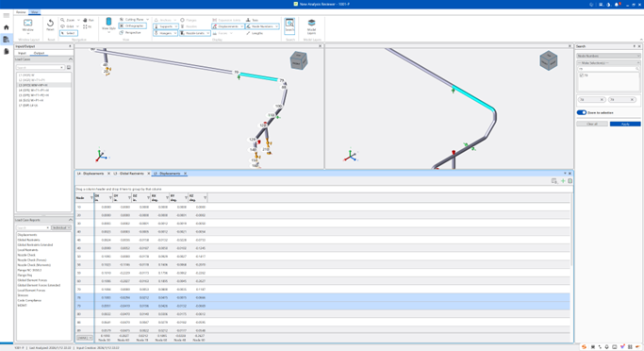This screenshot has width=644, height=351.
Task: Switch to the View ribbon tab
Action: (35, 12)
